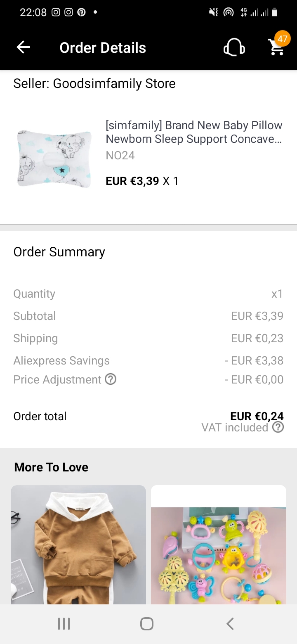Viewport: 297px width, 644px height.
Task: Tap the Order total amount EUR €0,24
Action: pos(257,416)
